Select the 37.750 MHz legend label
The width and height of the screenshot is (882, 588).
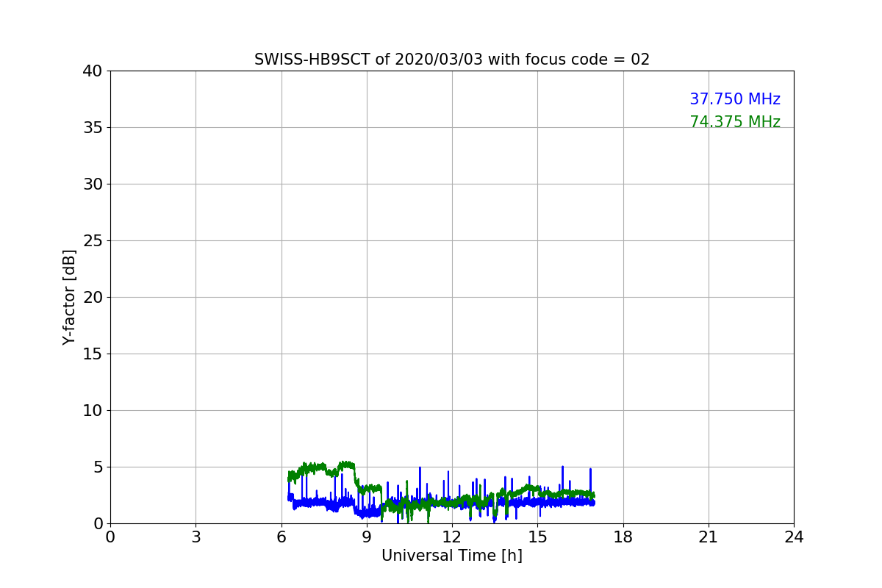coord(735,99)
